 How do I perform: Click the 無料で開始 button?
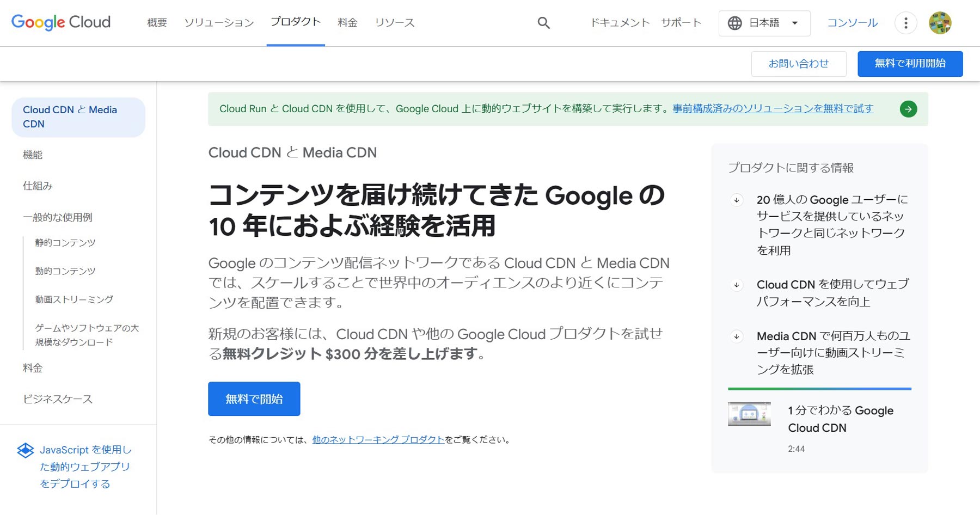tap(254, 399)
